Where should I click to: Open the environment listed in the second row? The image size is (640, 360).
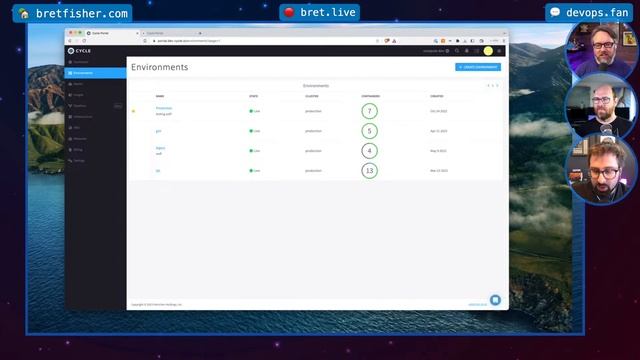(x=158, y=131)
